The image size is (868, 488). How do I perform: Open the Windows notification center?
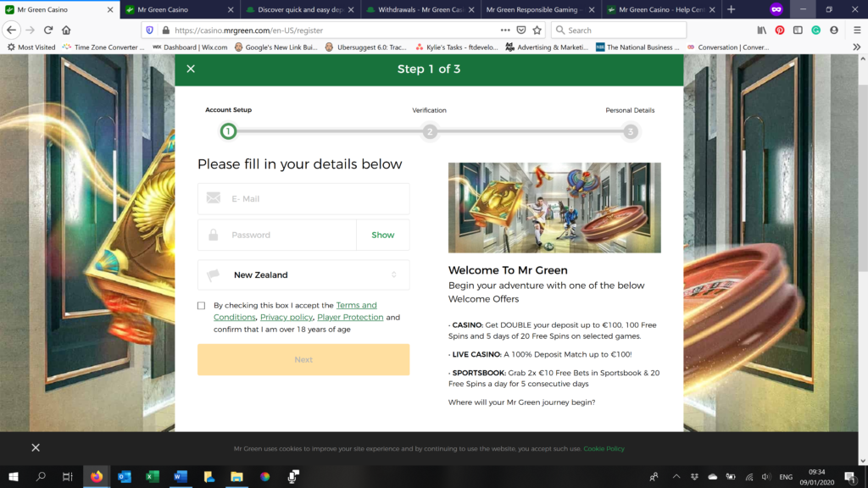tap(851, 476)
